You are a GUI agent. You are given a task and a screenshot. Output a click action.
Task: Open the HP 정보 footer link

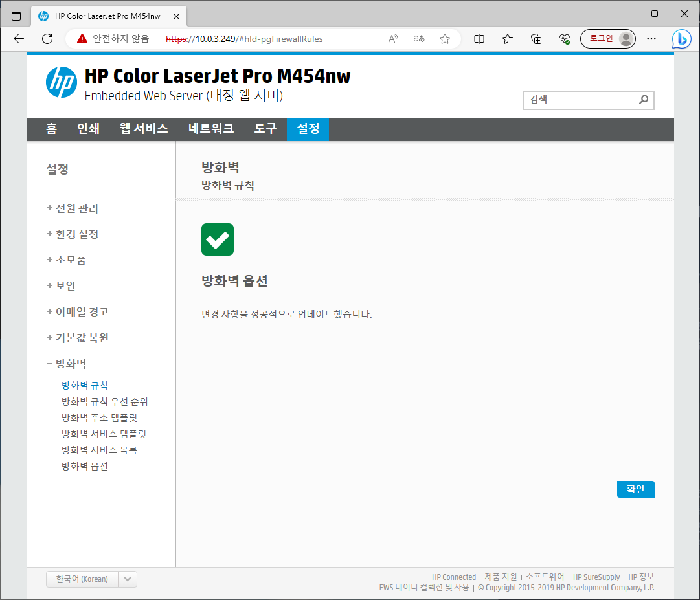[x=641, y=577]
